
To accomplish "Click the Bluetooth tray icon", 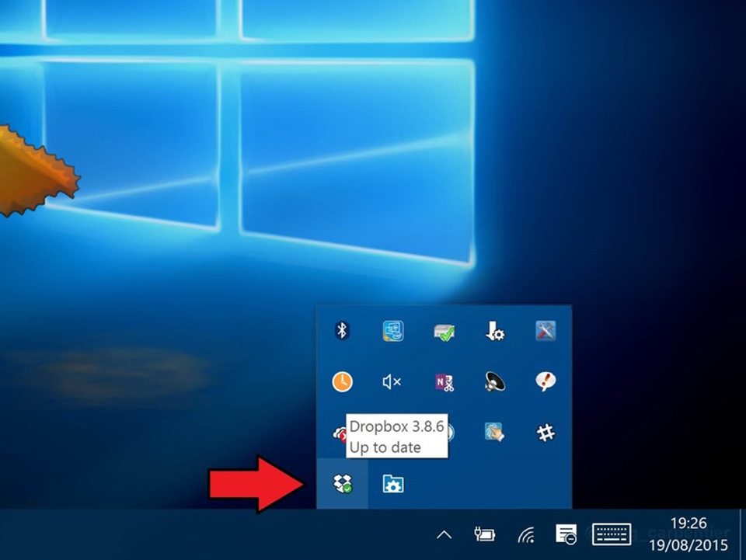I will tap(342, 330).
